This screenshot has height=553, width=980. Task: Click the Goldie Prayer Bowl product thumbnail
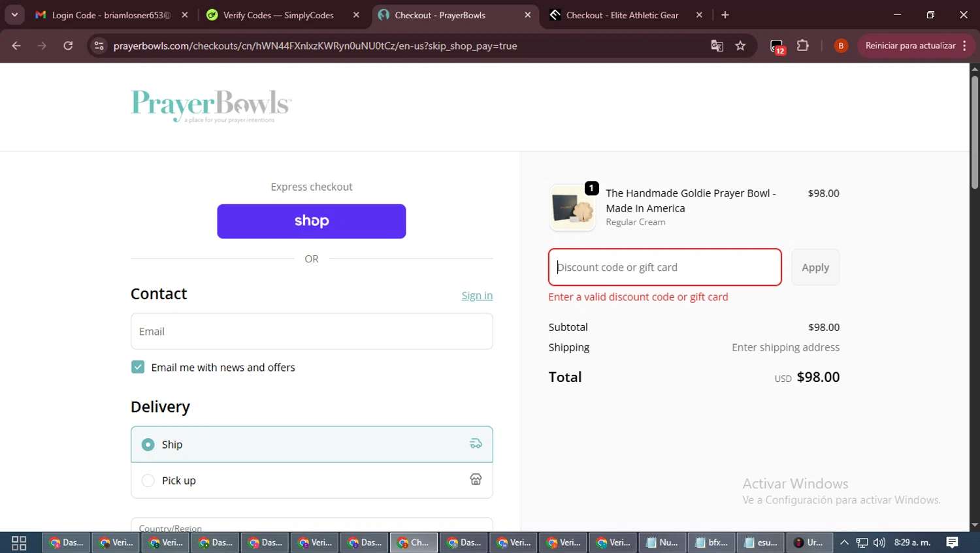coord(572,208)
